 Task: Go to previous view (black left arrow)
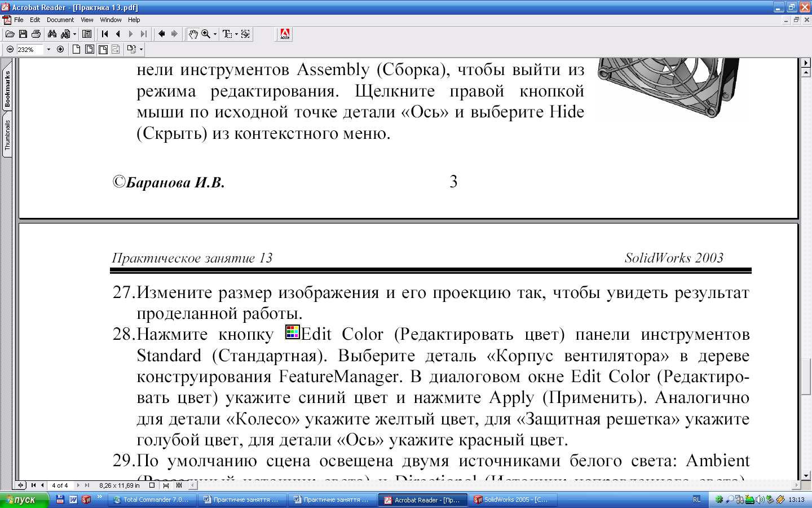pos(162,34)
